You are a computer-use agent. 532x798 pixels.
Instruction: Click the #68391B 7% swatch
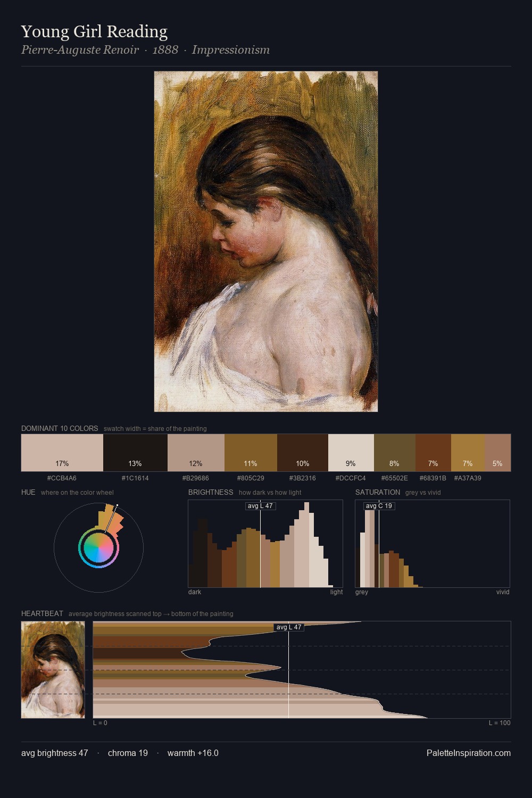(x=433, y=453)
